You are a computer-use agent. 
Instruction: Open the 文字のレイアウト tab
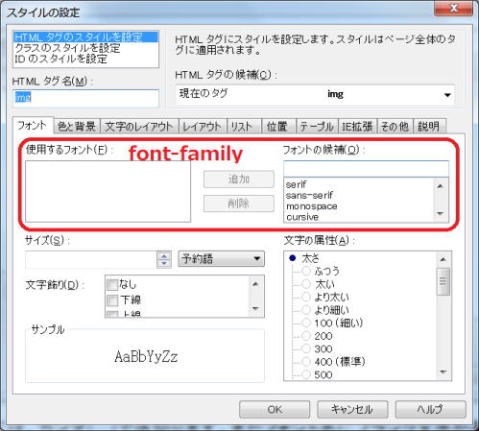139,126
